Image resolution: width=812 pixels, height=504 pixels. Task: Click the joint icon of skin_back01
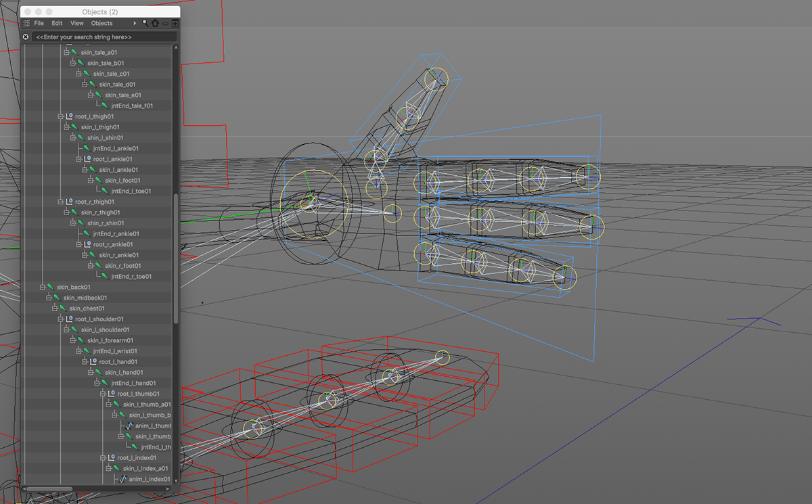point(50,287)
